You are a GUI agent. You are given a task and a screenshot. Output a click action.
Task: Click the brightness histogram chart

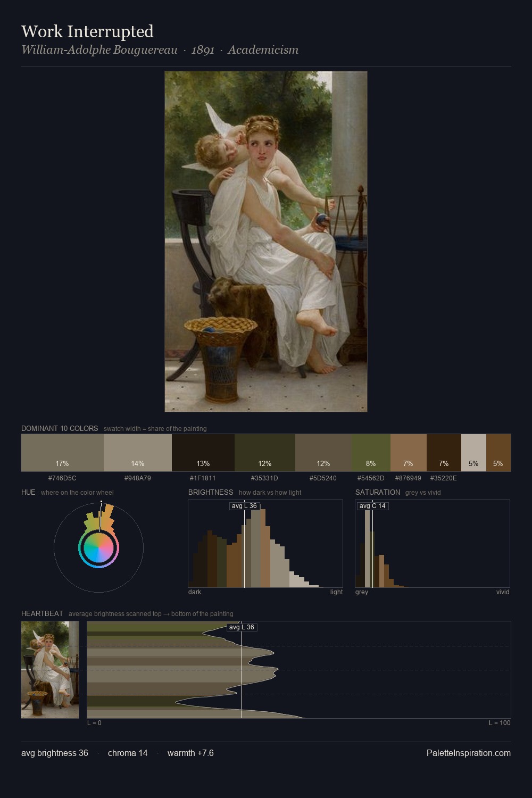click(265, 544)
